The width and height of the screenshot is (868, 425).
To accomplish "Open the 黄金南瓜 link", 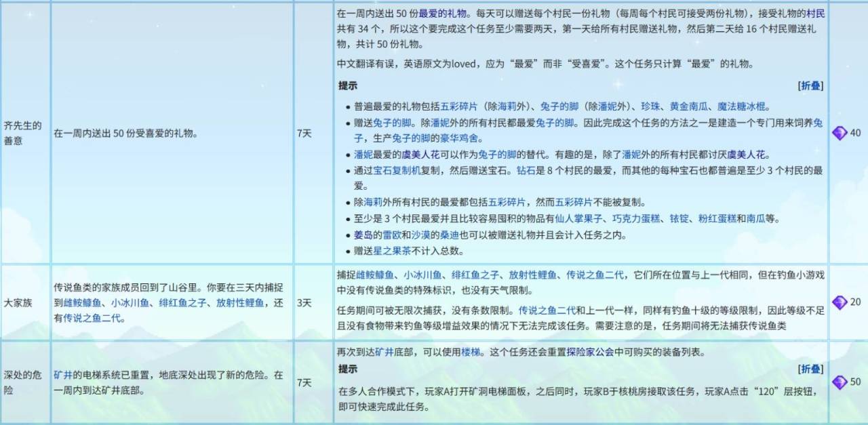I will [689, 106].
